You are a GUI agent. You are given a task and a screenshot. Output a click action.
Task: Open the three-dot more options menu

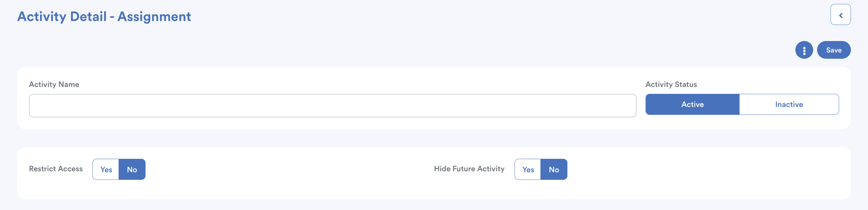[x=804, y=50]
